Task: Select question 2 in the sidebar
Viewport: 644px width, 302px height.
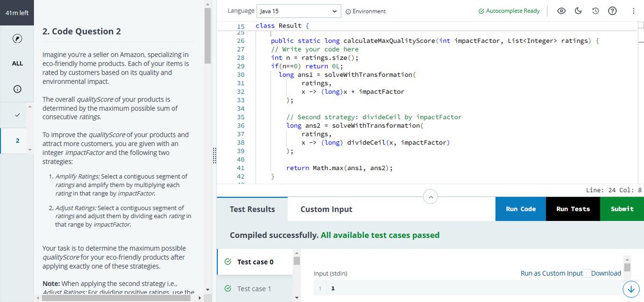Action: [17, 141]
